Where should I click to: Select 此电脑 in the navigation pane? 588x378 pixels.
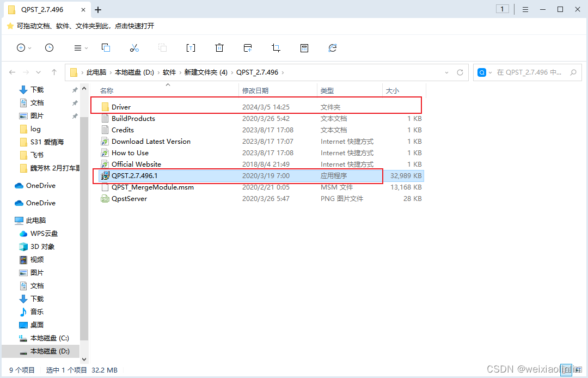35,220
